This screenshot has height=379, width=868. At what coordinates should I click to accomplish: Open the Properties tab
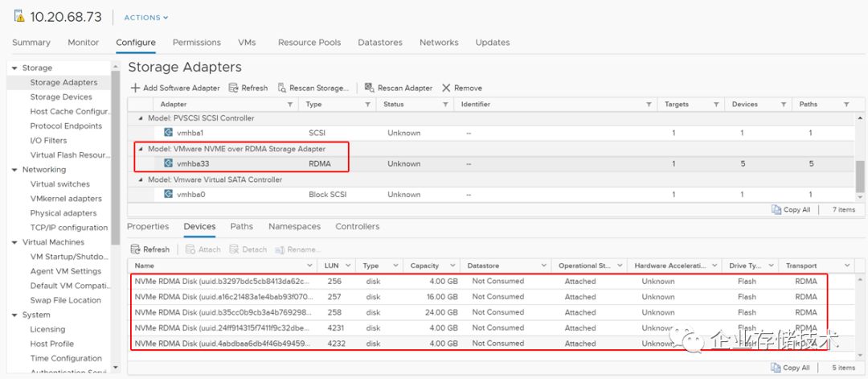148,227
